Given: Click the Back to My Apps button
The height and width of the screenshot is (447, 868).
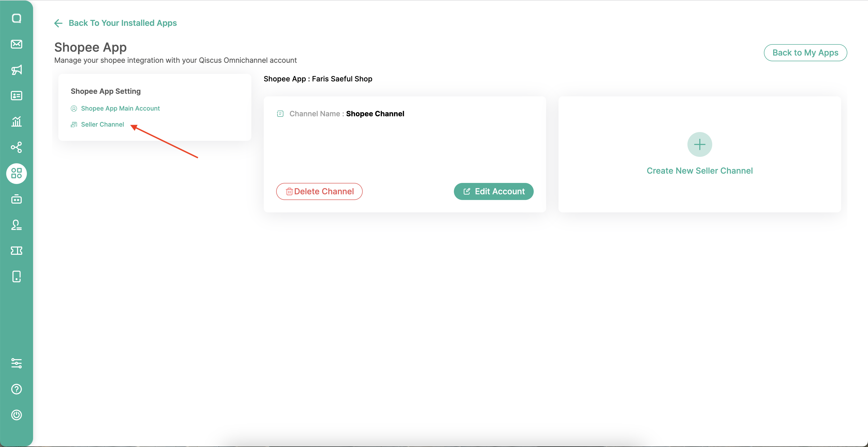Looking at the screenshot, I should (x=805, y=53).
